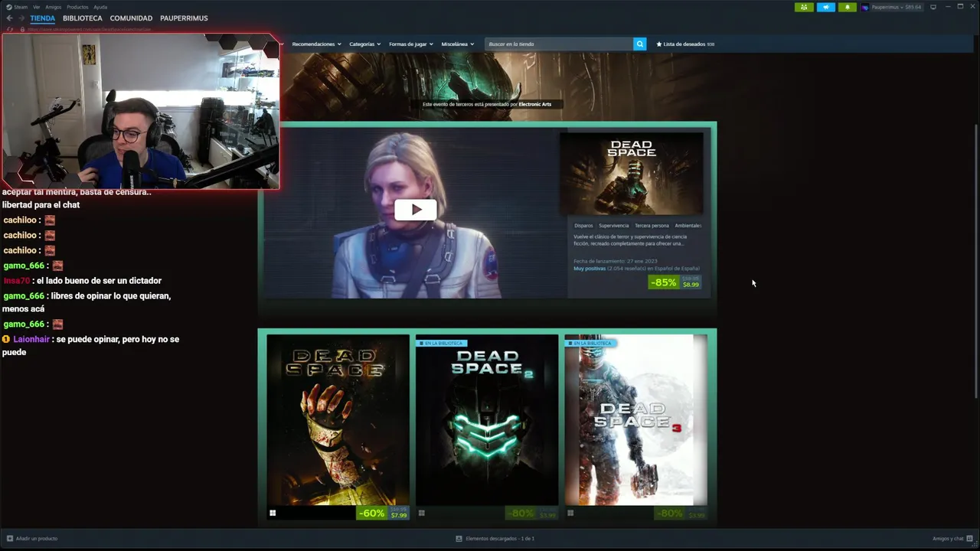Expand the Miscelánea dropdown
The width and height of the screenshot is (980, 551).
[457, 44]
